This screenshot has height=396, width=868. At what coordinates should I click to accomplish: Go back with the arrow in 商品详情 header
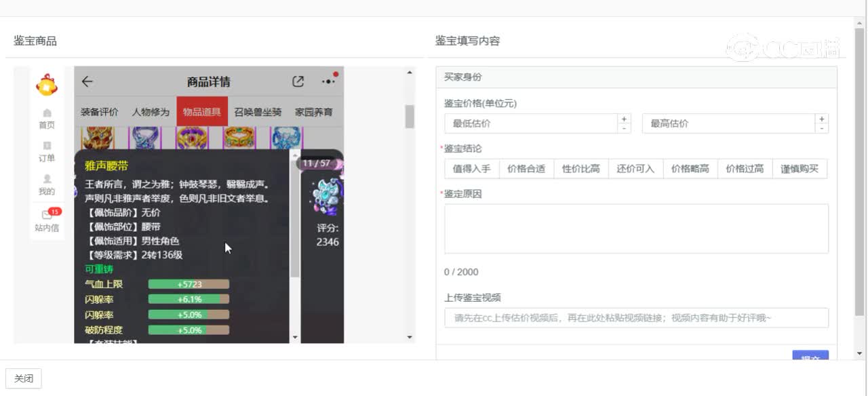(87, 82)
